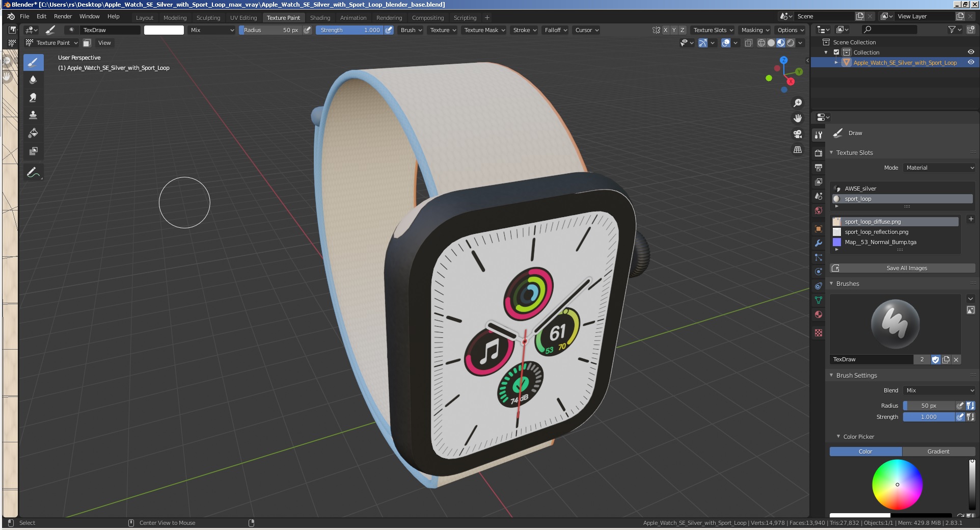Switch to wireframe shading mode

pyautogui.click(x=761, y=43)
